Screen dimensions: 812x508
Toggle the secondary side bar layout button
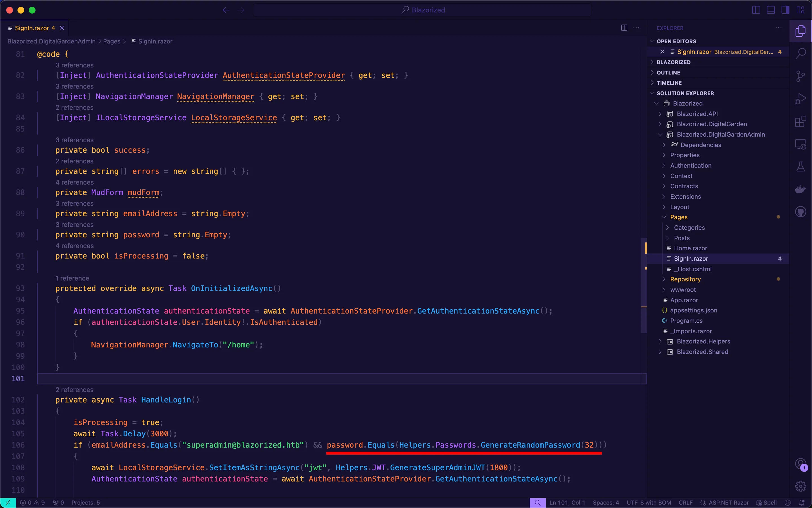[785, 10]
